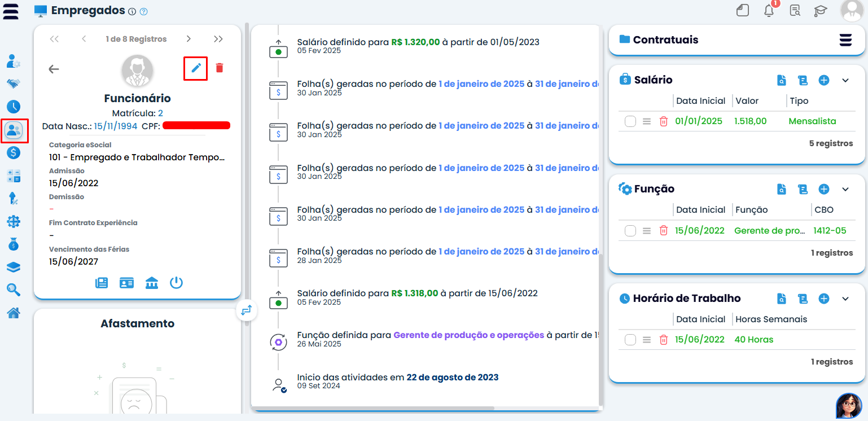Open the graduation cap training icon
The height and width of the screenshot is (421, 868).
point(820,11)
